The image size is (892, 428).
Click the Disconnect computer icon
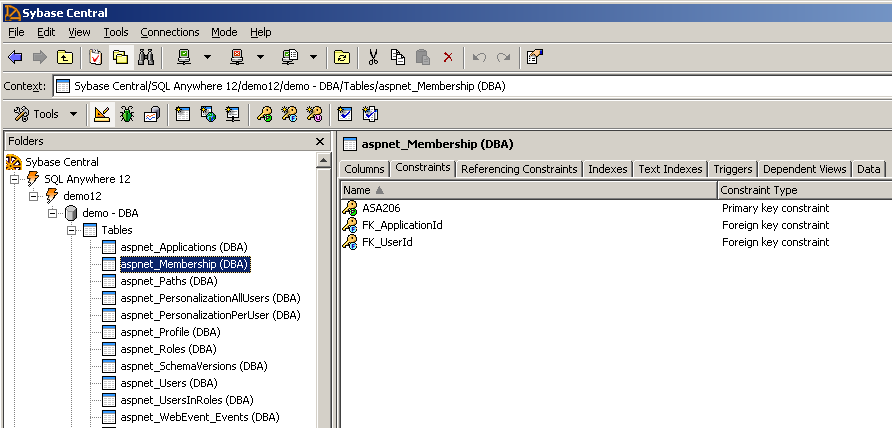(x=237, y=57)
